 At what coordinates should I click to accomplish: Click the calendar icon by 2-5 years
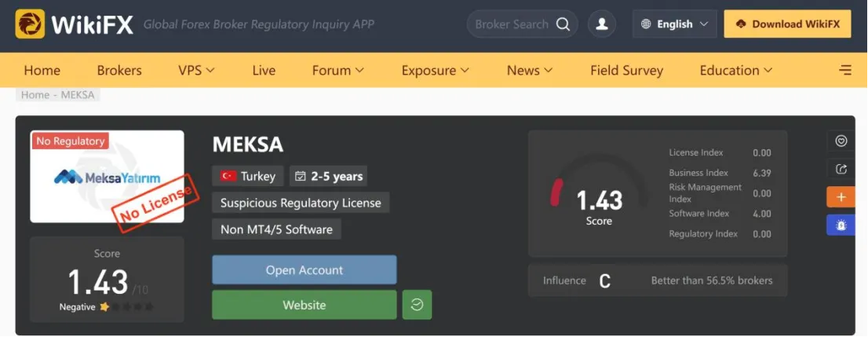300,176
